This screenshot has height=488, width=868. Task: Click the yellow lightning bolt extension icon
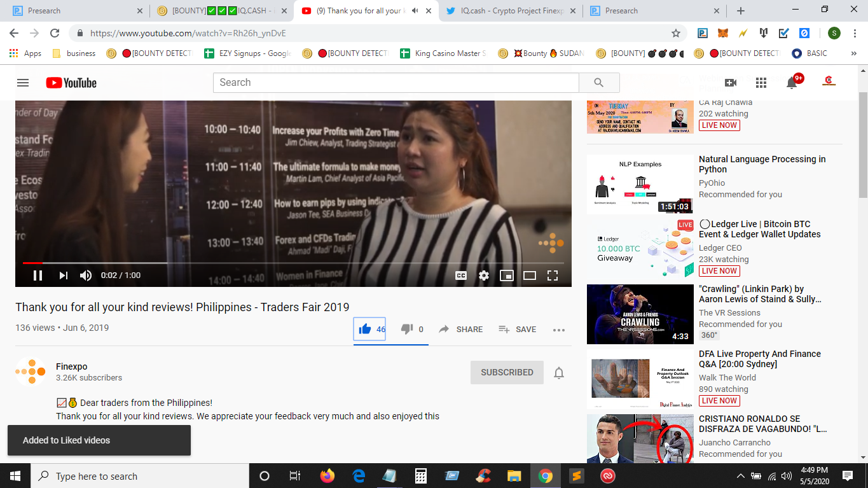(743, 33)
